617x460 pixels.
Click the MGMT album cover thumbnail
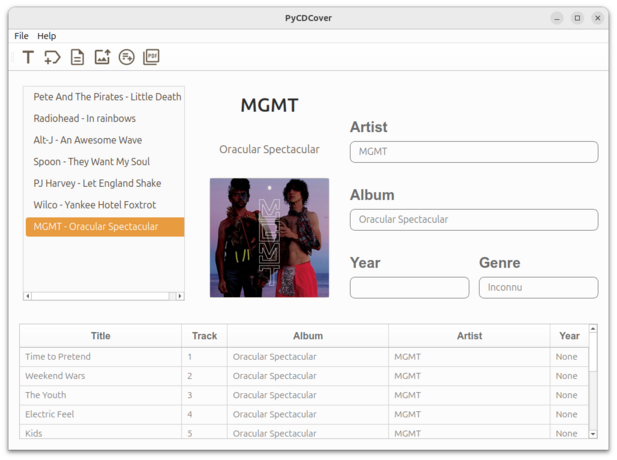coord(269,238)
